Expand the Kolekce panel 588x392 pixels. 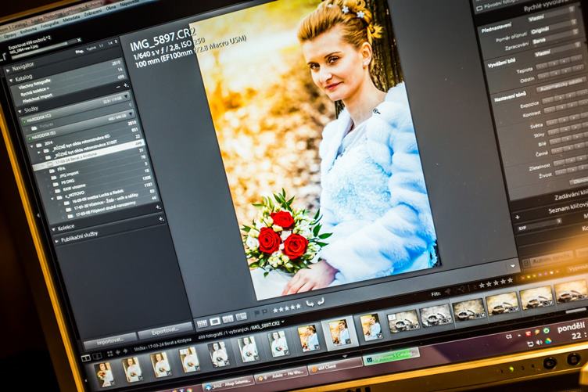click(x=54, y=229)
